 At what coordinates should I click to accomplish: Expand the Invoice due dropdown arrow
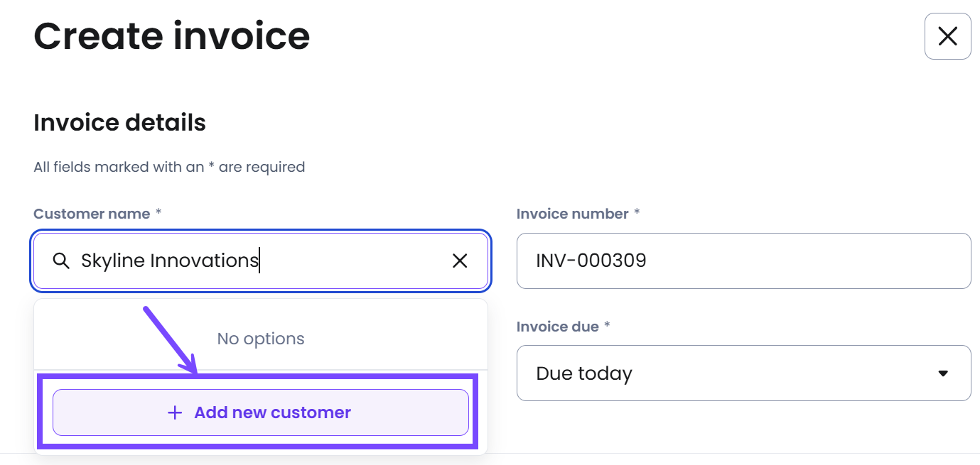click(x=943, y=373)
